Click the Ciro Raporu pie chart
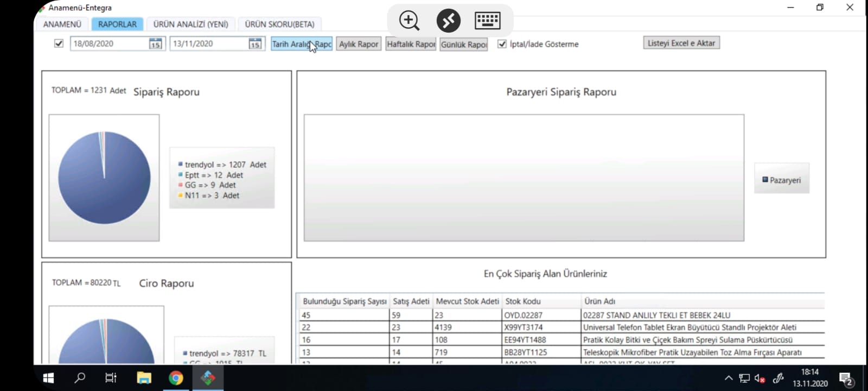 click(106, 341)
